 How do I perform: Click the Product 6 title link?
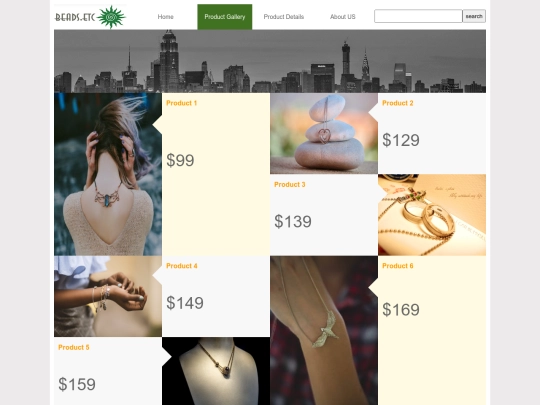tap(397, 266)
